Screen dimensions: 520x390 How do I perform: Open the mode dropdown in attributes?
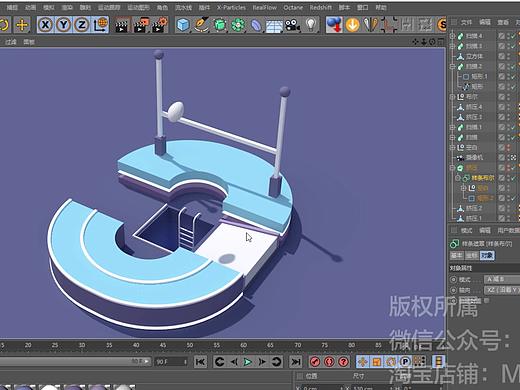(x=502, y=279)
